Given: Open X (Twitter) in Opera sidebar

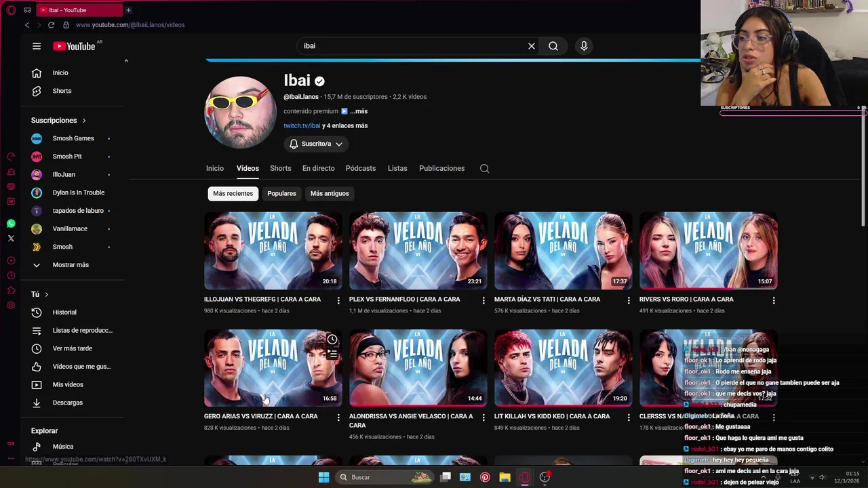Looking at the screenshot, I should pos(11,239).
